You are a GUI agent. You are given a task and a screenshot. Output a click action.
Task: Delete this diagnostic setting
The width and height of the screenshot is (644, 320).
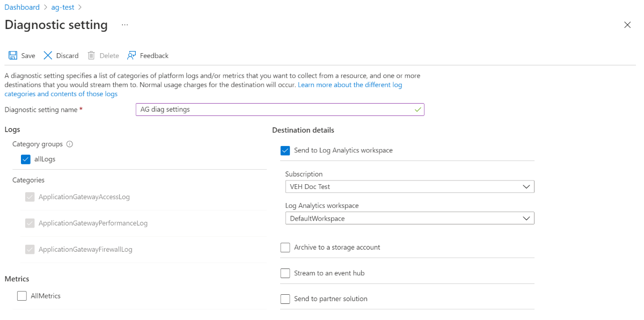pyautogui.click(x=103, y=55)
